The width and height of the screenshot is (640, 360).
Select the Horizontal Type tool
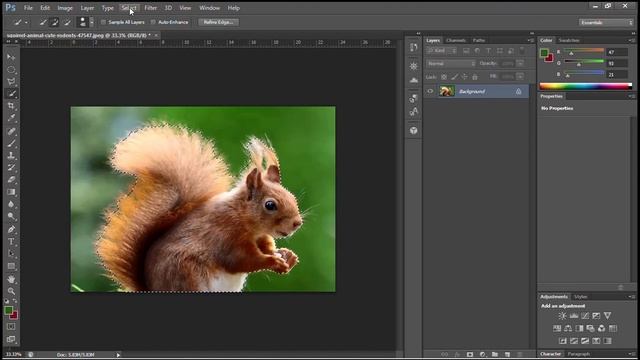click(11, 242)
